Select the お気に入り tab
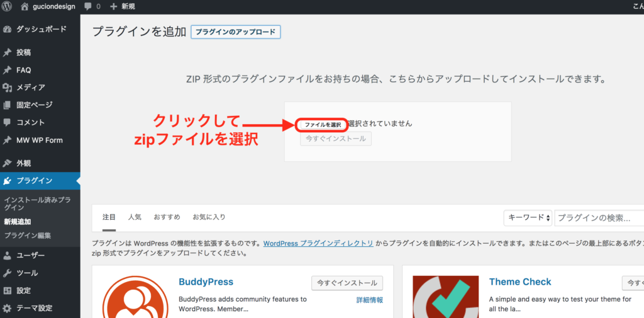The image size is (644, 318). click(209, 217)
